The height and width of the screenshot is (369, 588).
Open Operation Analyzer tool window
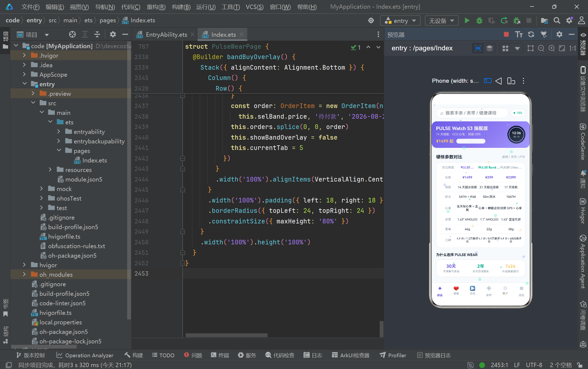click(85, 355)
